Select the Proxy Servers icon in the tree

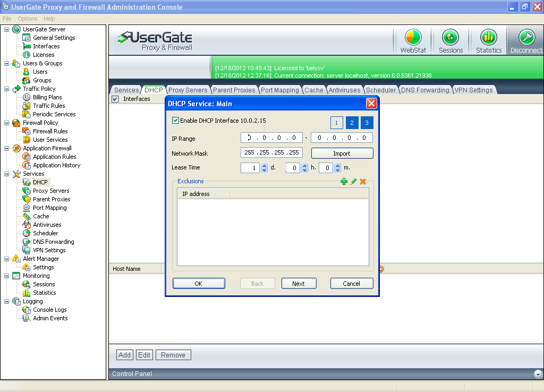coord(27,191)
